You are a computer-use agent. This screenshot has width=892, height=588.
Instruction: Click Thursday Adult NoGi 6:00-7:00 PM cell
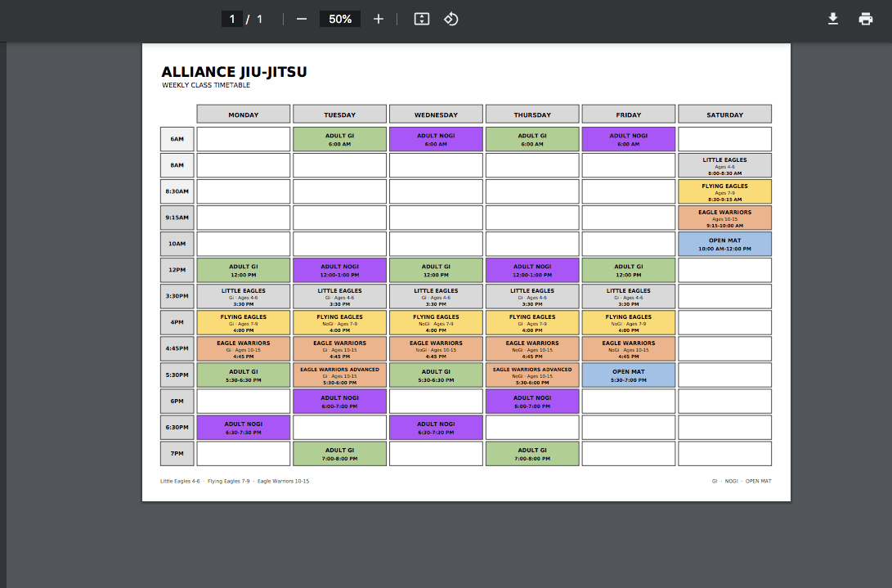(532, 402)
